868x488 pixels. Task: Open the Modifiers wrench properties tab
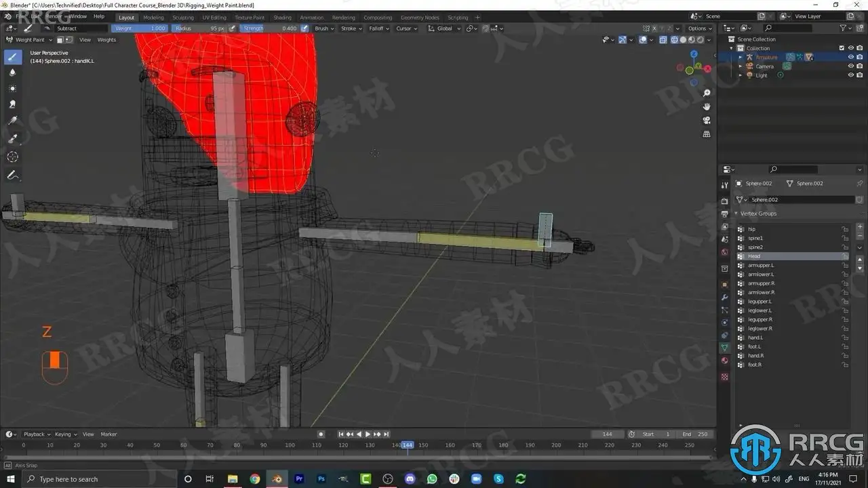click(x=724, y=297)
